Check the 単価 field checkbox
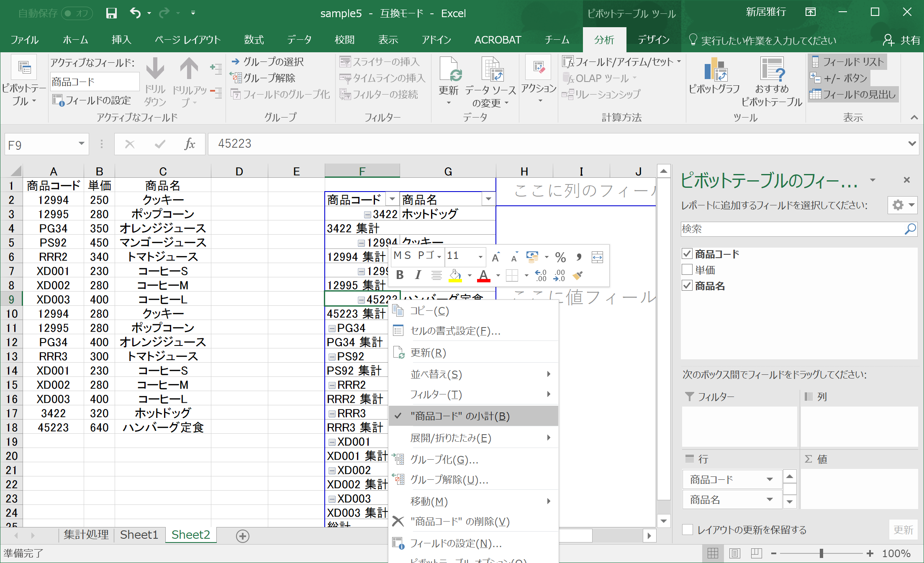Screen dimensions: 924x563 click(687, 270)
